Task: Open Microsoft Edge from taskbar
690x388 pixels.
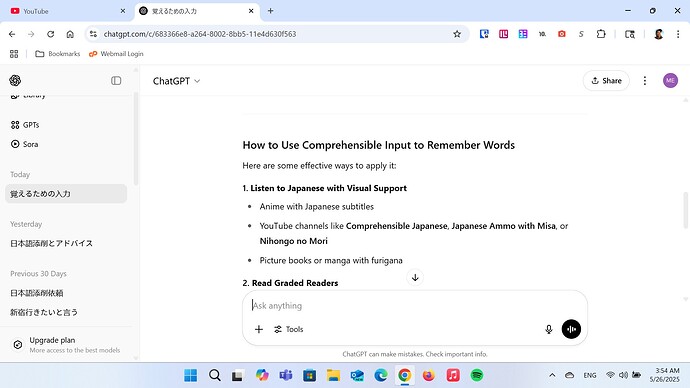Action: [x=381, y=375]
